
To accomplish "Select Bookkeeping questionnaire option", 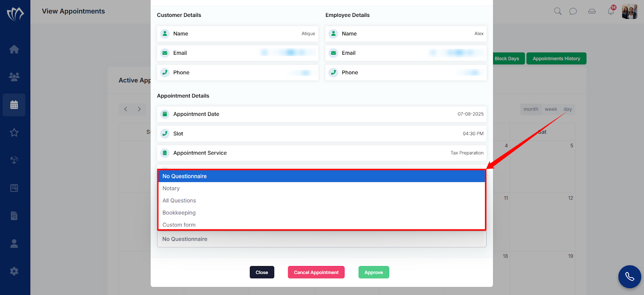I will point(322,212).
